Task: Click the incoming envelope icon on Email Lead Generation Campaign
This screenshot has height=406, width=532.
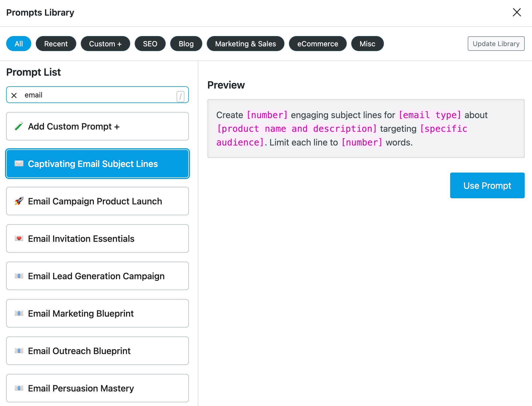Action: tap(19, 276)
